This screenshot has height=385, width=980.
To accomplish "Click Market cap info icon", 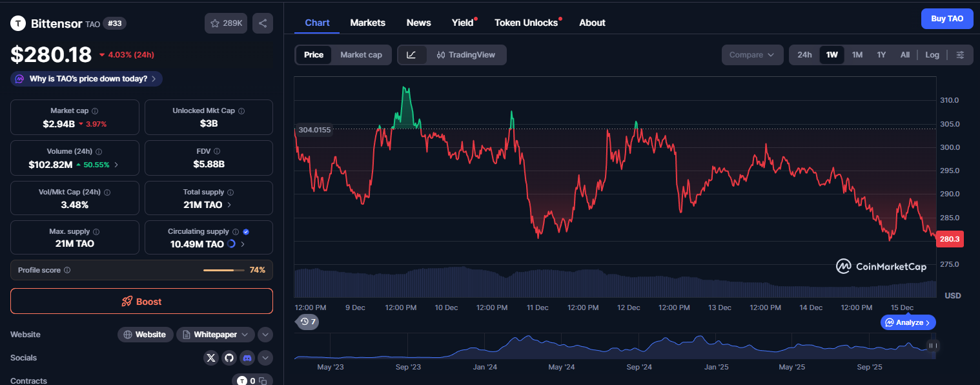I will click(x=95, y=111).
